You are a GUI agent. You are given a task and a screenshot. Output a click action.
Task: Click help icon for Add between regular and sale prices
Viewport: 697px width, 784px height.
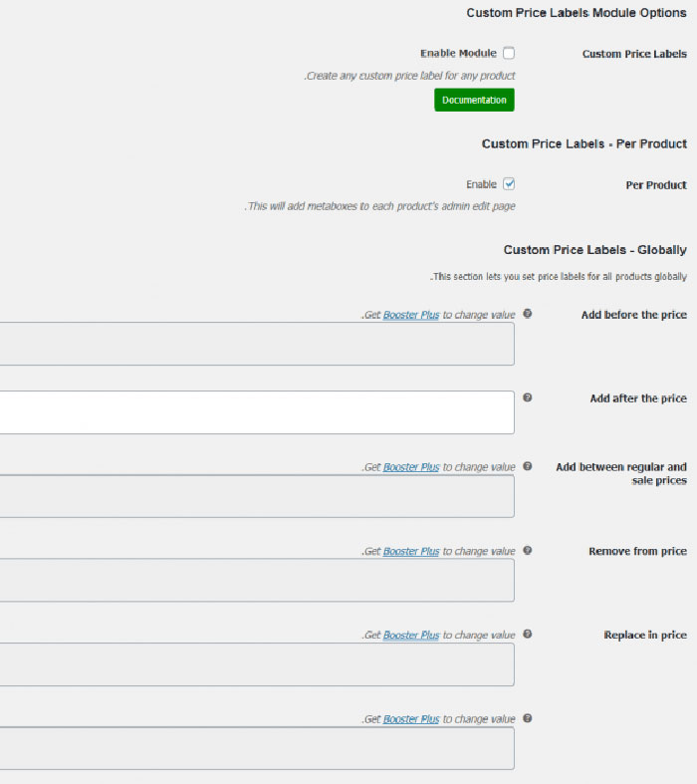point(528,466)
